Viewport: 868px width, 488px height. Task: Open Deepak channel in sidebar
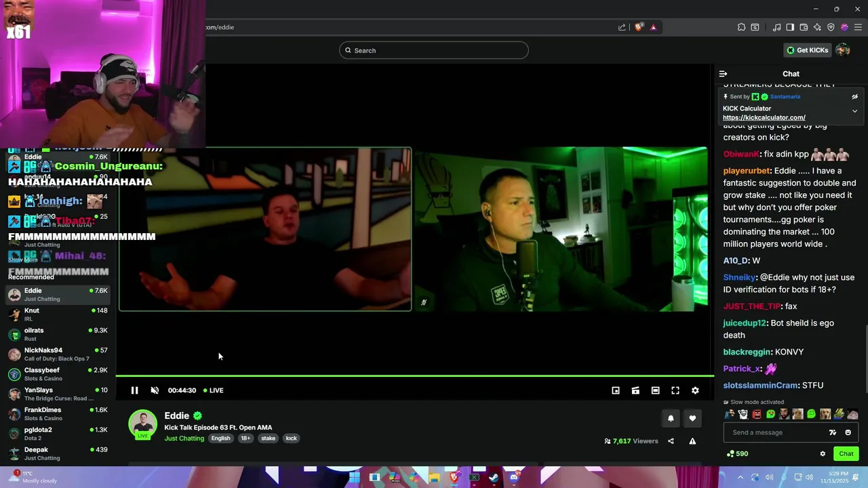click(58, 454)
